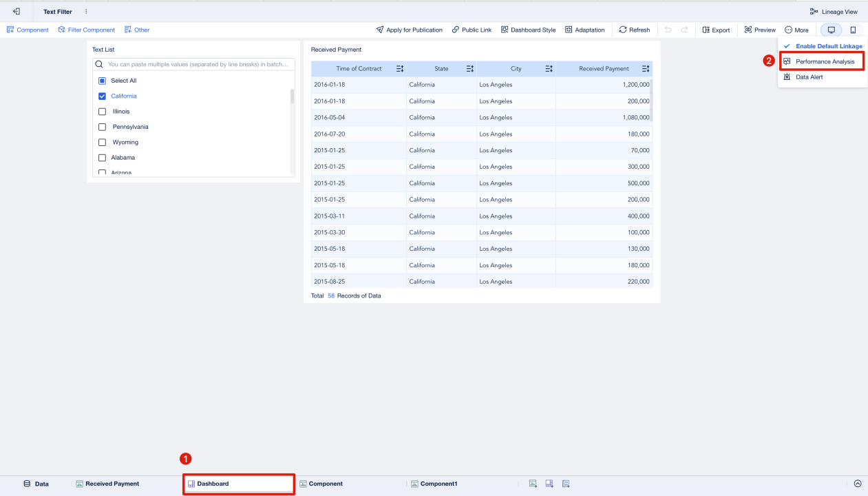
Task: Open the Lineage View
Action: click(834, 11)
